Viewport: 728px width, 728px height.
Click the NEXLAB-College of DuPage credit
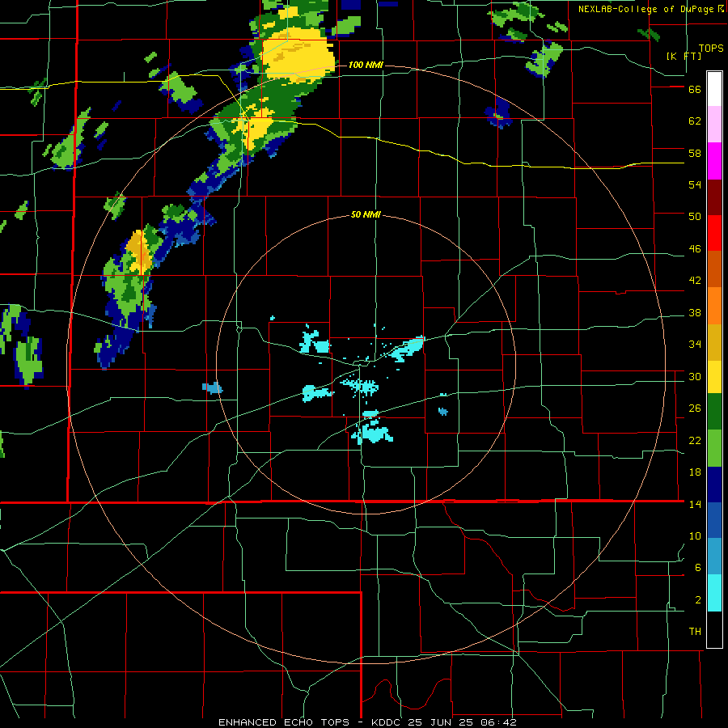(x=650, y=9)
